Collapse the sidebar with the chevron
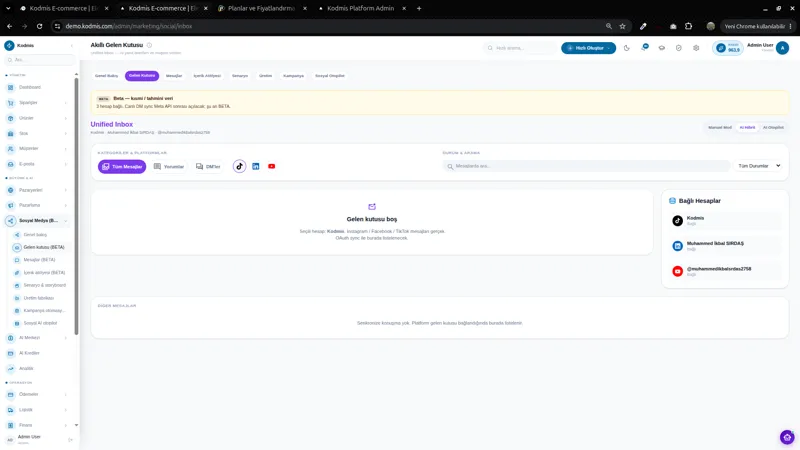This screenshot has height=450, width=800. pos(71,45)
